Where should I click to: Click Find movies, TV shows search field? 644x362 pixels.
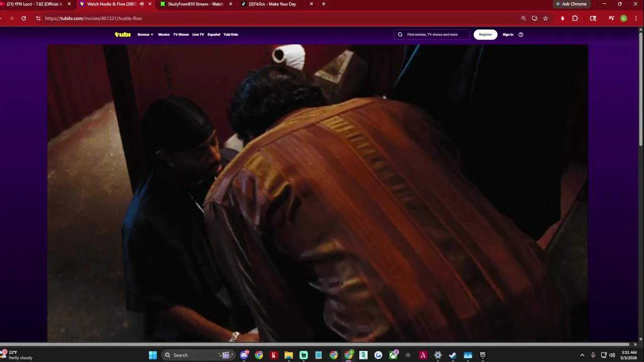click(x=432, y=35)
